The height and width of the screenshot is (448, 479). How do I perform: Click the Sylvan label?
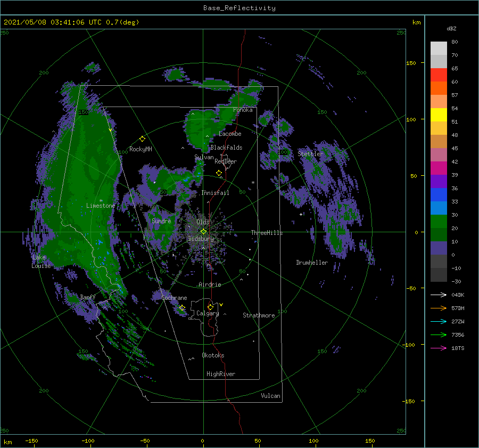tap(204, 157)
